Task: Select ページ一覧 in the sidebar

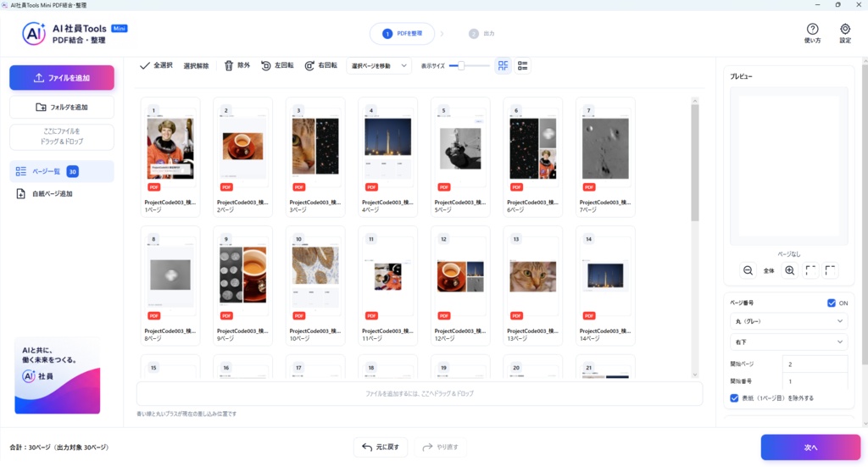Action: click(x=61, y=171)
